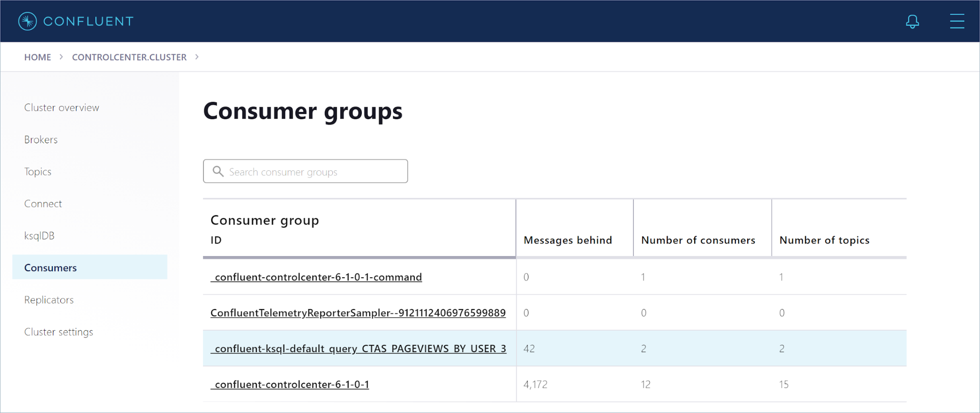Open Cluster overview in sidebar
980x413 pixels.
coord(62,107)
